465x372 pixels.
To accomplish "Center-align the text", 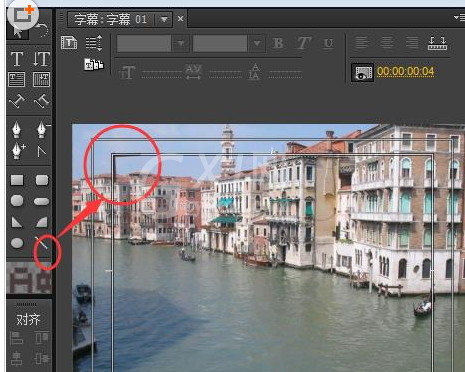I will [x=387, y=43].
